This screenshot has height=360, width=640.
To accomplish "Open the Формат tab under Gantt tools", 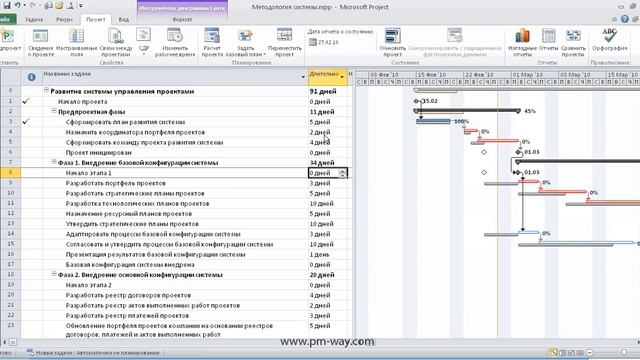I will [182, 19].
